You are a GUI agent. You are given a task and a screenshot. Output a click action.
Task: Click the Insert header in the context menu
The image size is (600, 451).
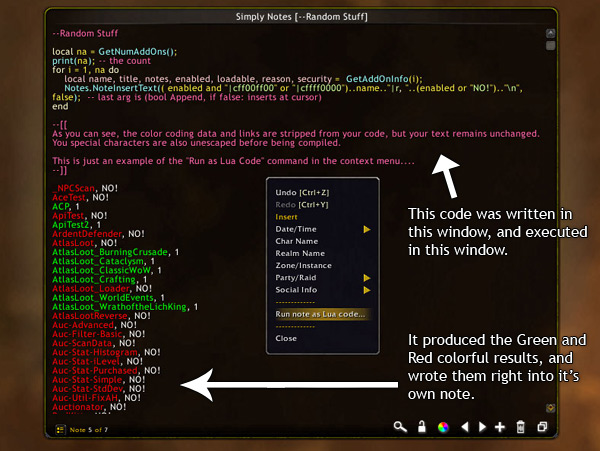(286, 217)
